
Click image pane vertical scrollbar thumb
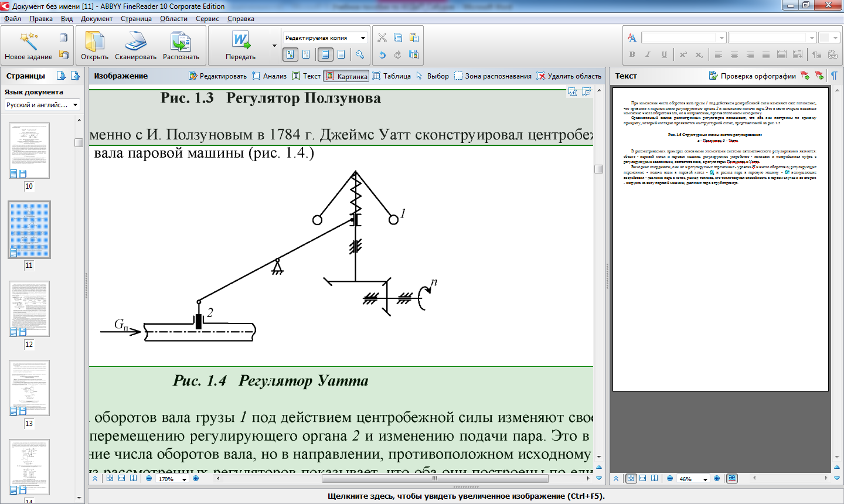click(598, 169)
